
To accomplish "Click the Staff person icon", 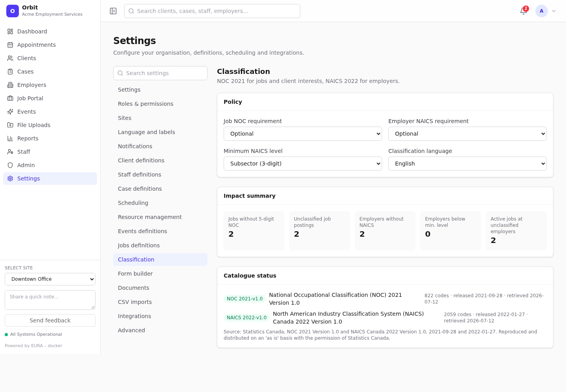I will [10, 152].
